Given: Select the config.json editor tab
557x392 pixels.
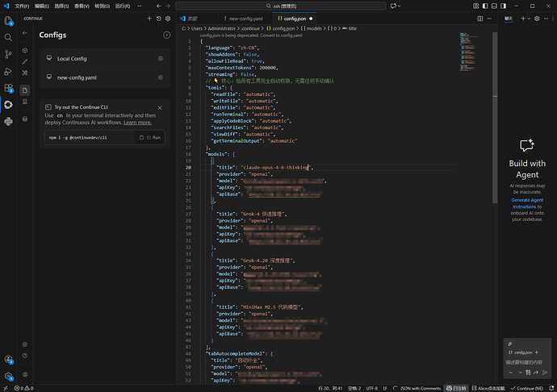Looking at the screenshot, I should pyautogui.click(x=295, y=19).
